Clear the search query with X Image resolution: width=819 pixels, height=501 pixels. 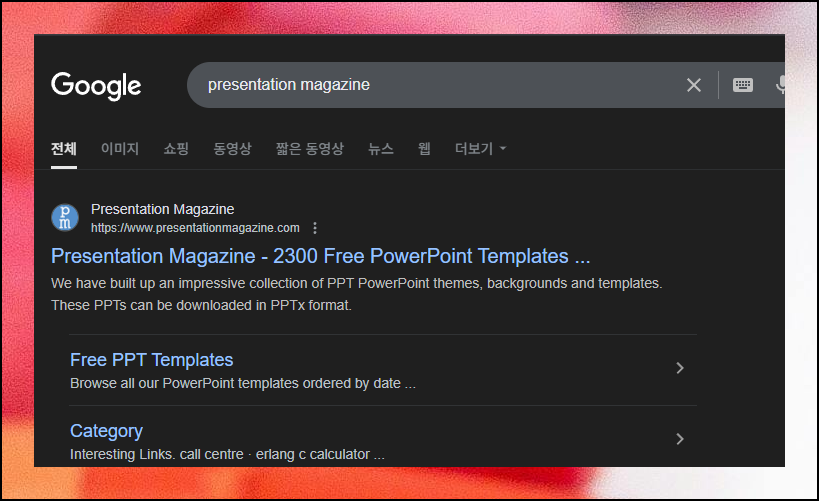click(694, 85)
